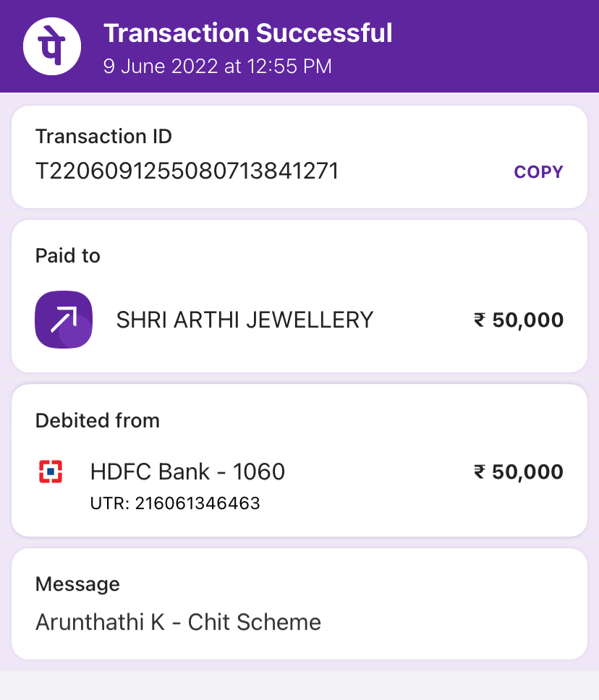This screenshot has width=599, height=700.
Task: Tap the HDFC Bank logo icon
Action: point(51,471)
